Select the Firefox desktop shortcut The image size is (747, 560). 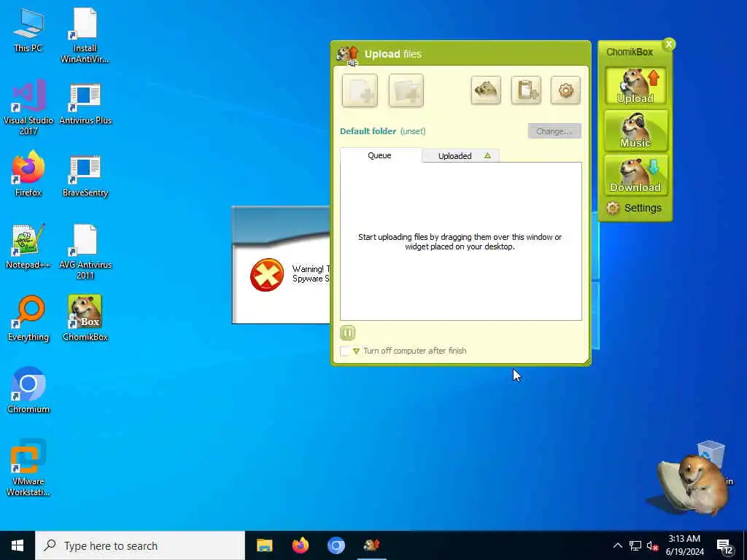(x=28, y=174)
